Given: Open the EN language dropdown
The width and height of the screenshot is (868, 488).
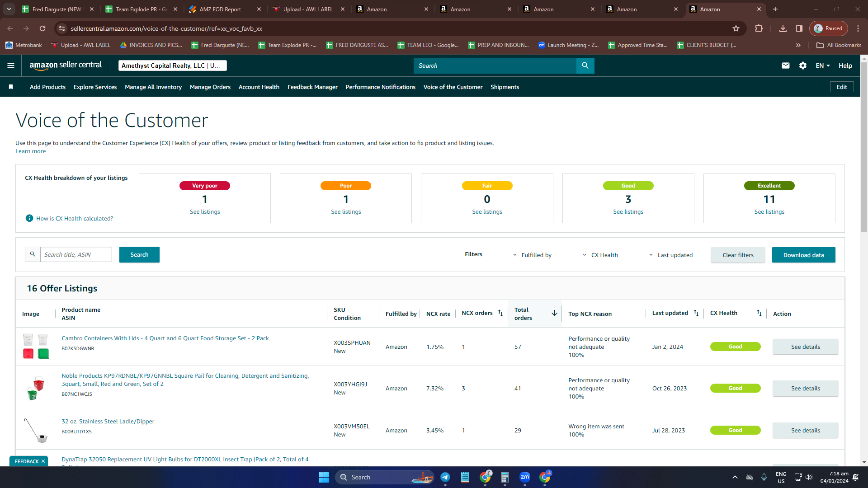Looking at the screenshot, I should [823, 66].
